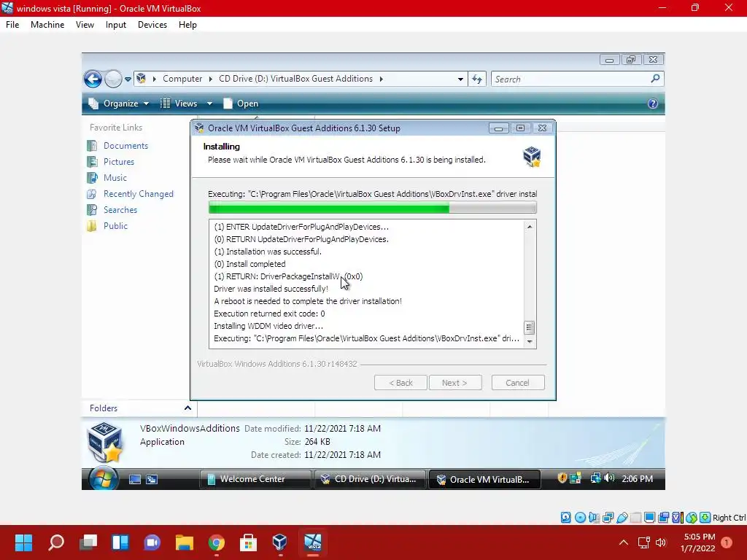747x560 pixels.
Task: Open the Input menu
Action: tap(116, 25)
